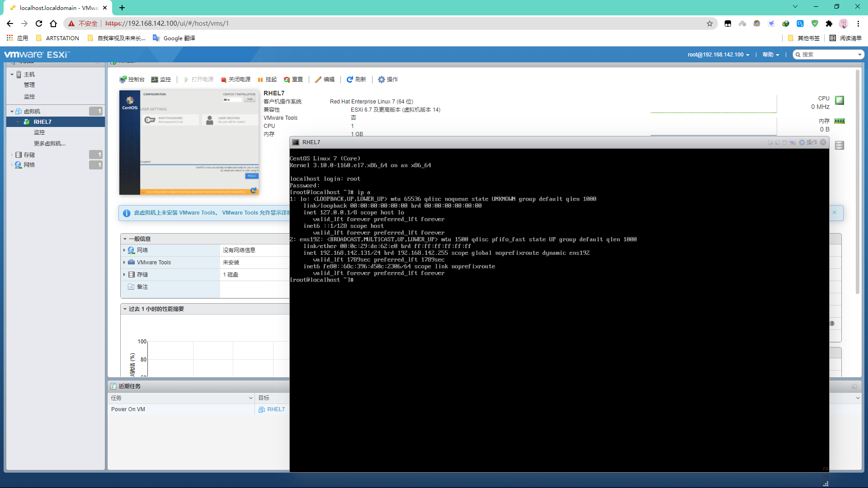
Task: Click the 监控 monitor toolbar button
Action: (x=161, y=80)
